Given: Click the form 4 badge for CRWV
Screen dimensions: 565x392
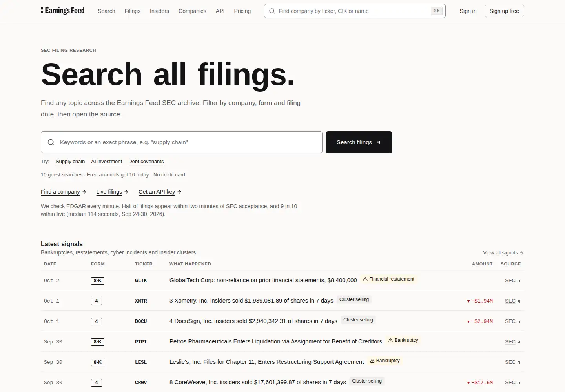Looking at the screenshot, I should coord(97,383).
